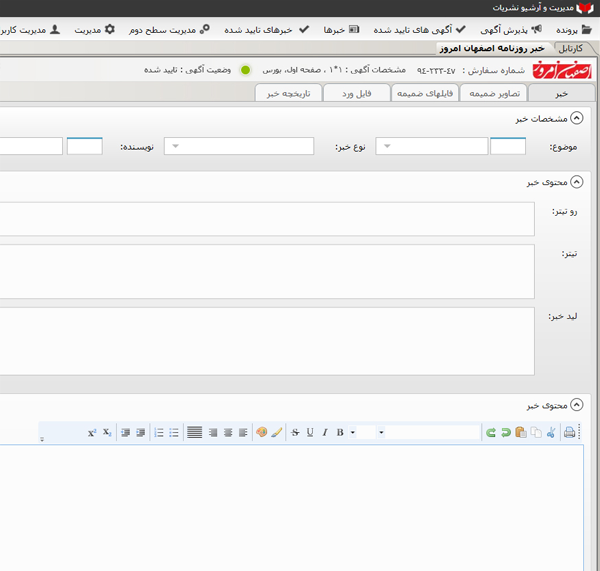Switch to the تصاویر ضمیمه tab
The height and width of the screenshot is (571, 600).
click(494, 93)
